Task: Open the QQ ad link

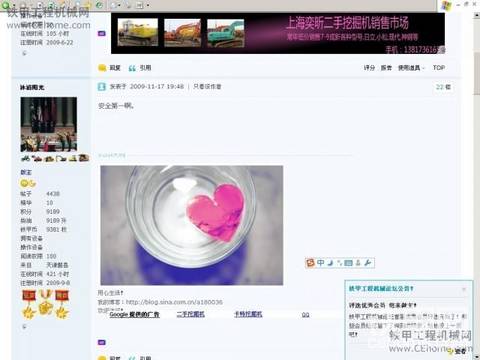Action: (x=305, y=314)
